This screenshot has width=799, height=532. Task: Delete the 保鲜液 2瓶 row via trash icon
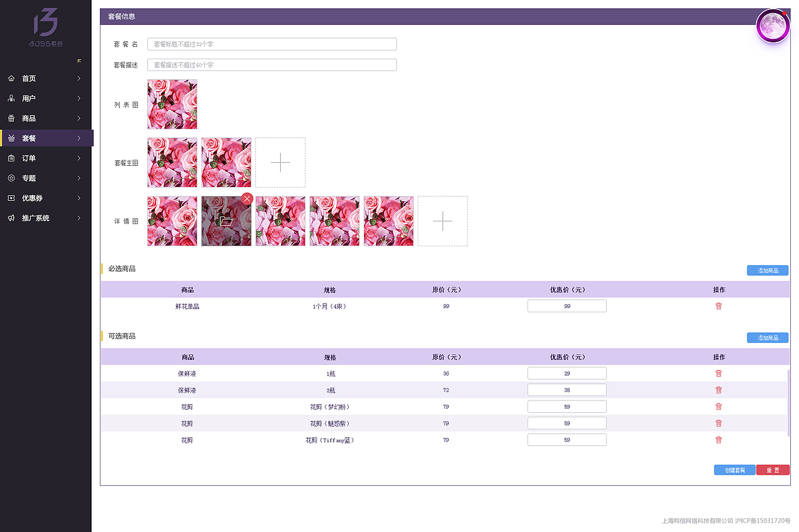click(x=718, y=390)
